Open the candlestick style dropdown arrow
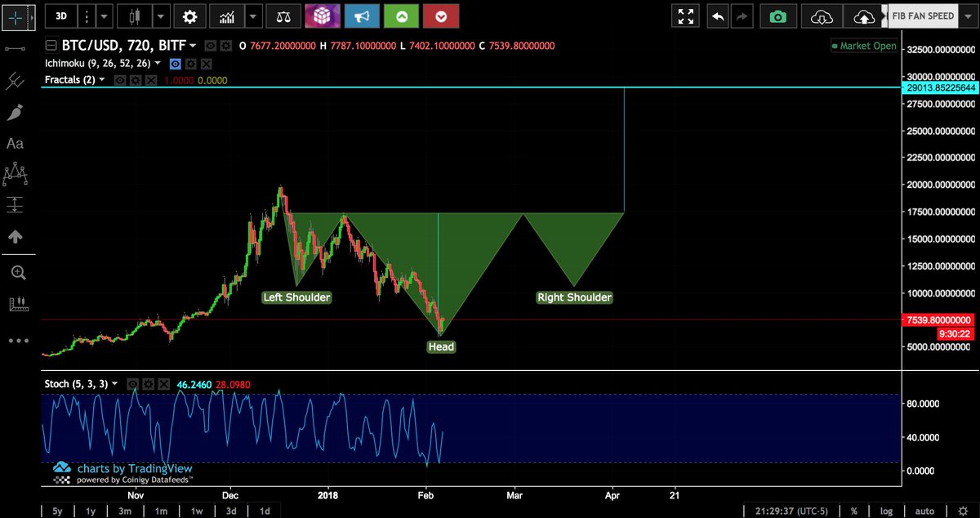980x518 pixels. click(160, 16)
